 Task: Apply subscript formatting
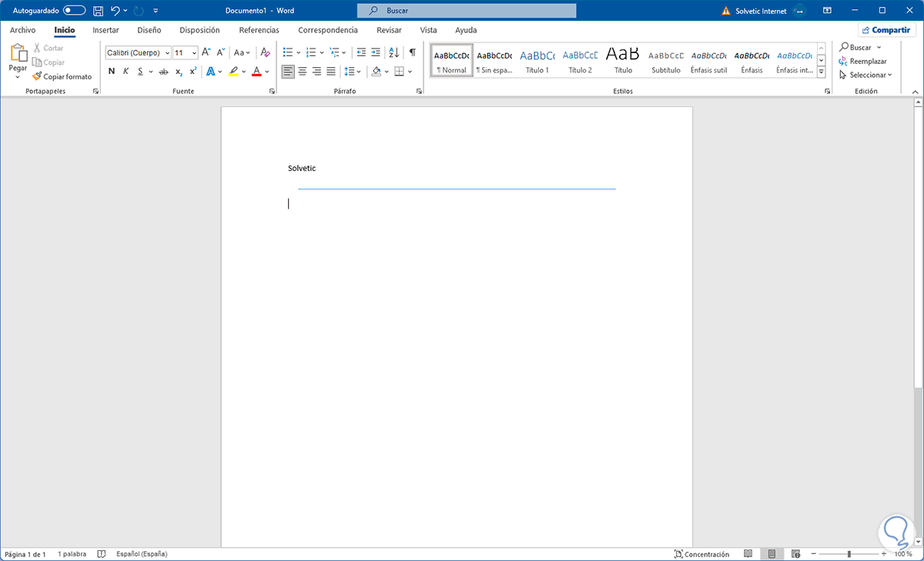(179, 72)
